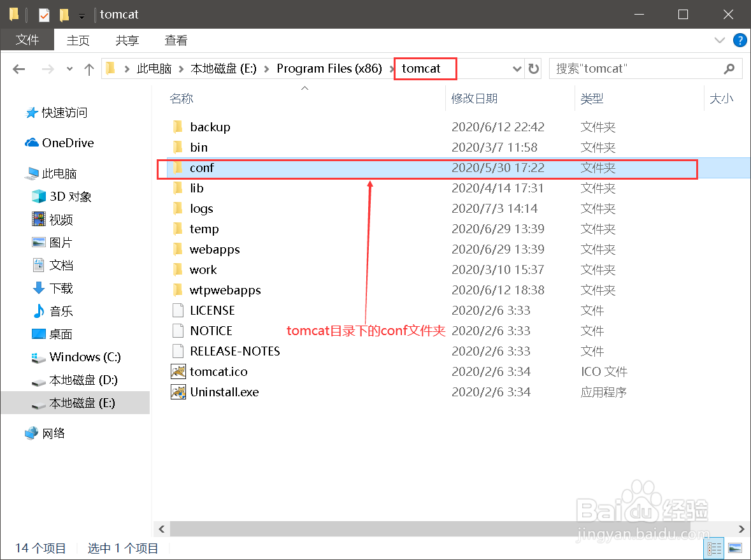The width and height of the screenshot is (751, 560).
Task: Select 网络 in the navigation pane
Action: [x=45, y=433]
